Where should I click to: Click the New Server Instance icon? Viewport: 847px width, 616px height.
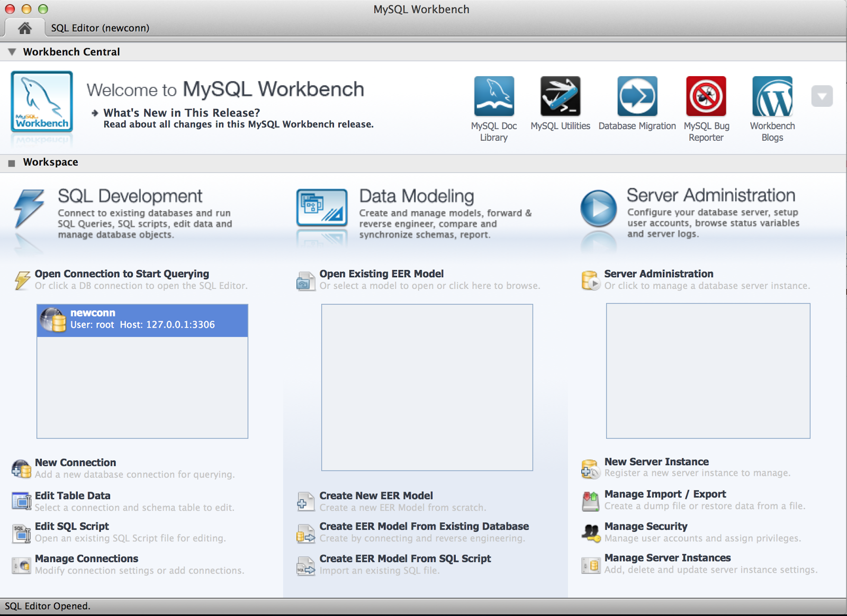tap(590, 469)
